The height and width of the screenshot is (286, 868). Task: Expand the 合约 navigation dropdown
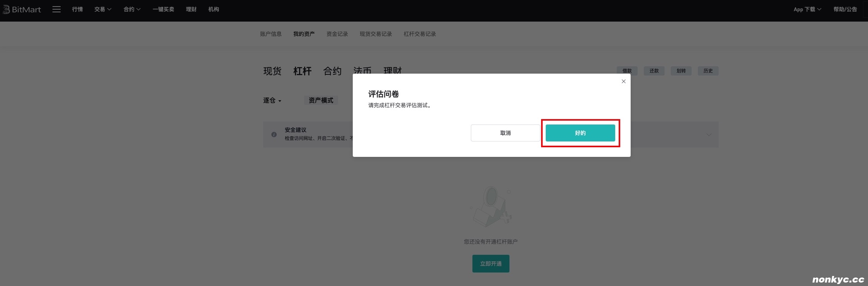pos(132,9)
